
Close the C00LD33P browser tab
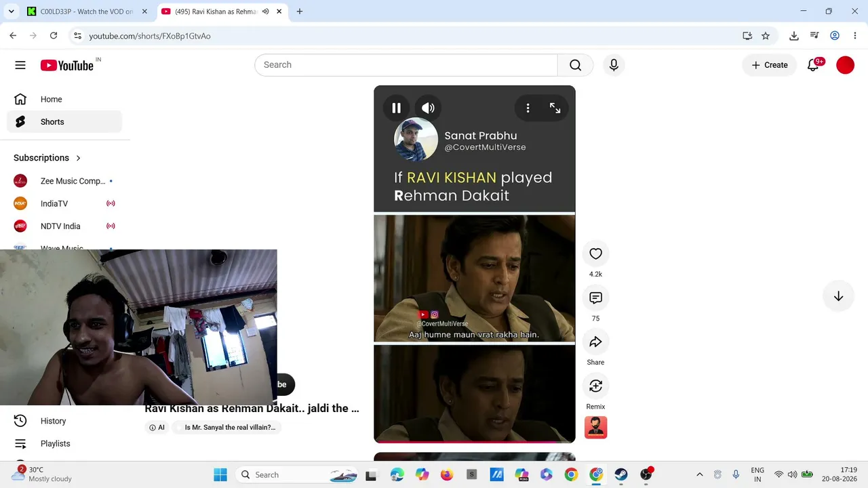(x=144, y=12)
